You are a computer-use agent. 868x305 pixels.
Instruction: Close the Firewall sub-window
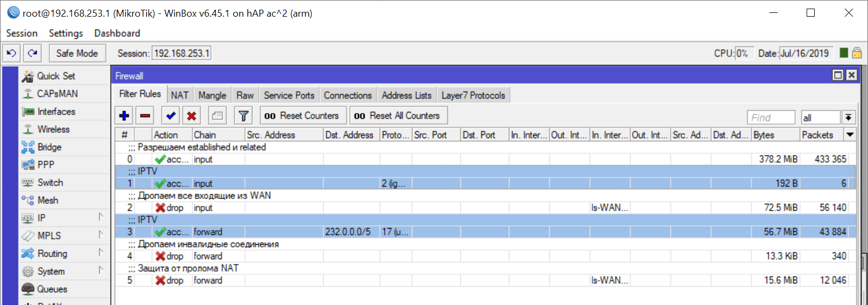[851, 75]
